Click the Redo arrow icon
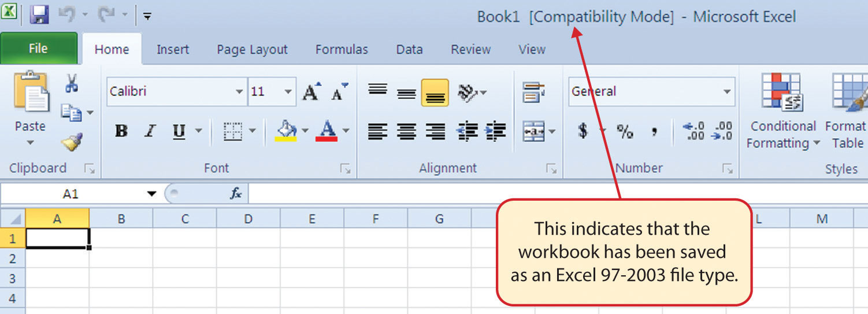 [106, 14]
